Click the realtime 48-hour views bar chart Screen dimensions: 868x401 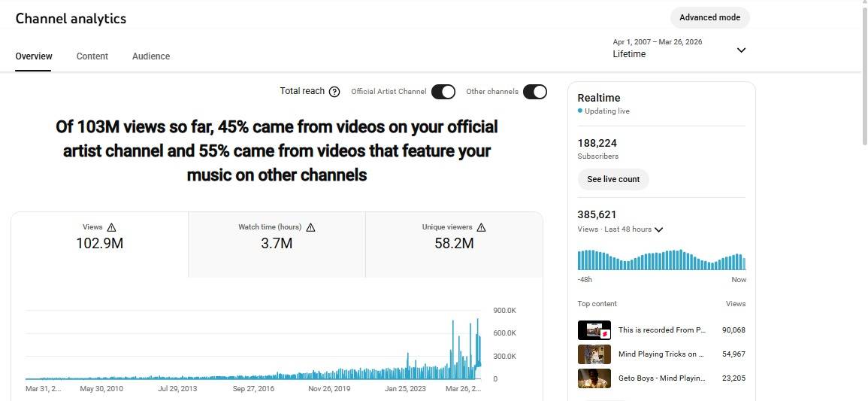(661, 260)
